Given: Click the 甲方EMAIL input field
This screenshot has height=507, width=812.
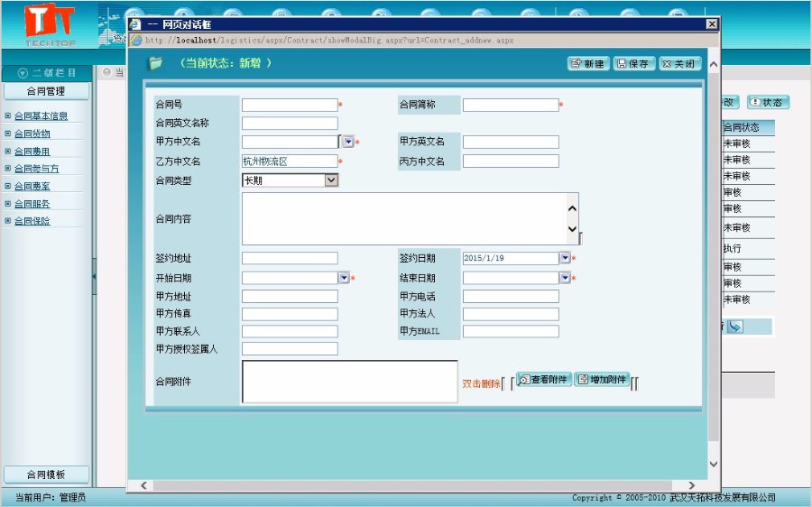Looking at the screenshot, I should (x=511, y=331).
